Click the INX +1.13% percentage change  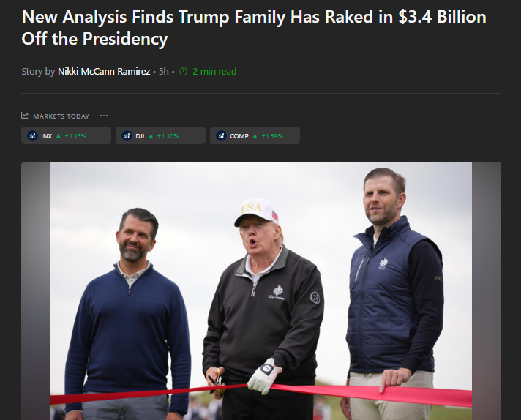click(75, 136)
